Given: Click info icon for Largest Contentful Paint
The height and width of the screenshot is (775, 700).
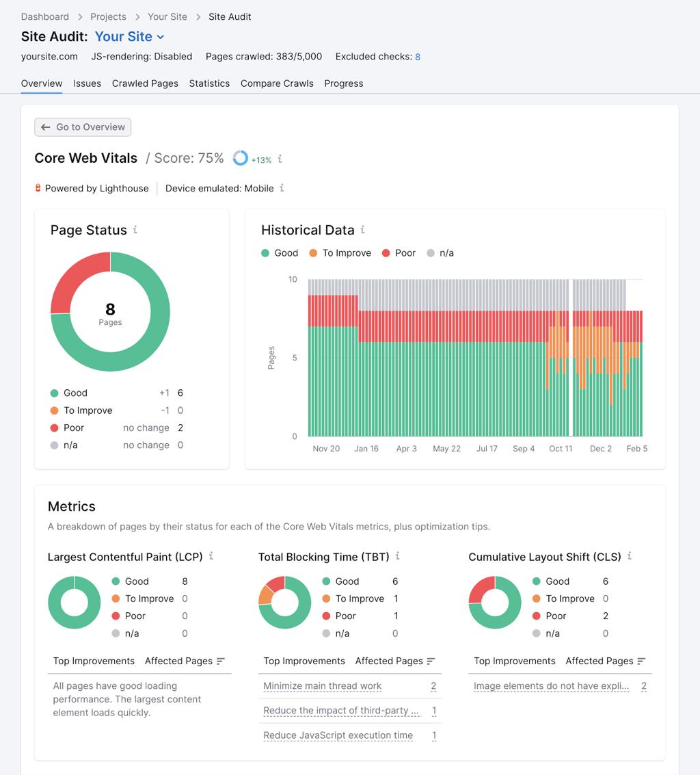Looking at the screenshot, I should [x=211, y=556].
